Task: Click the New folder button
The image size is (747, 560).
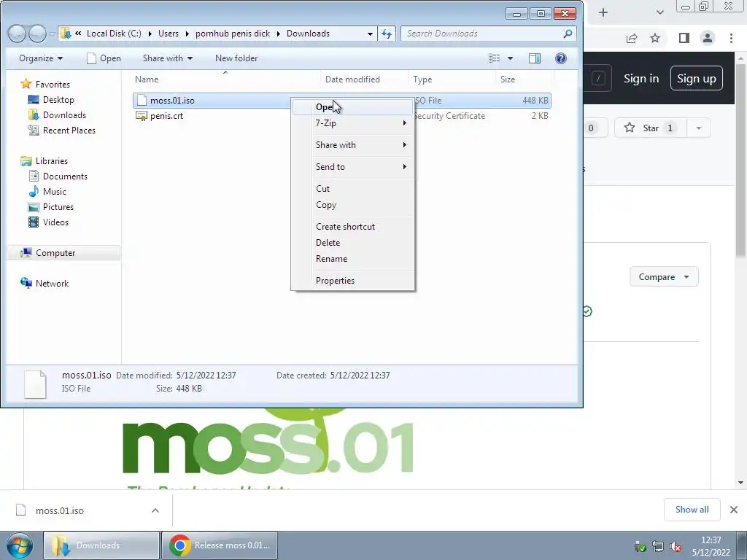Action: (x=236, y=58)
